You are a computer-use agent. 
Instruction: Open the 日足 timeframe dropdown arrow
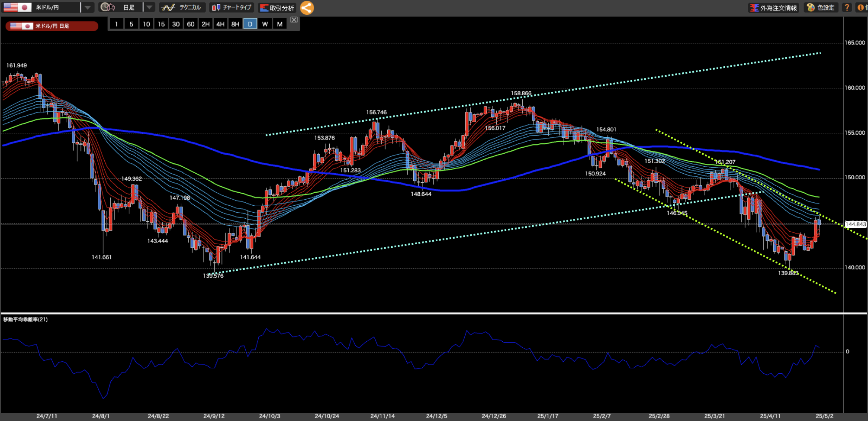pos(149,7)
